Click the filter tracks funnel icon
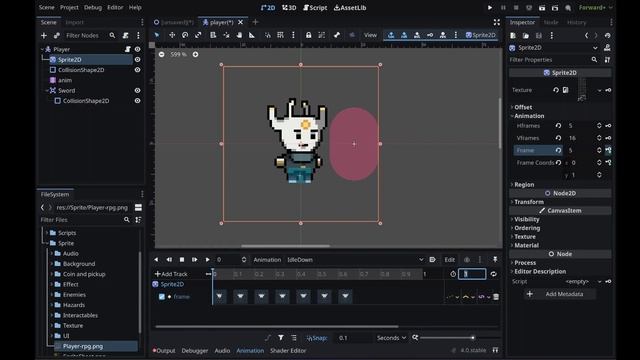The width and height of the screenshot is (640, 360). click(281, 338)
